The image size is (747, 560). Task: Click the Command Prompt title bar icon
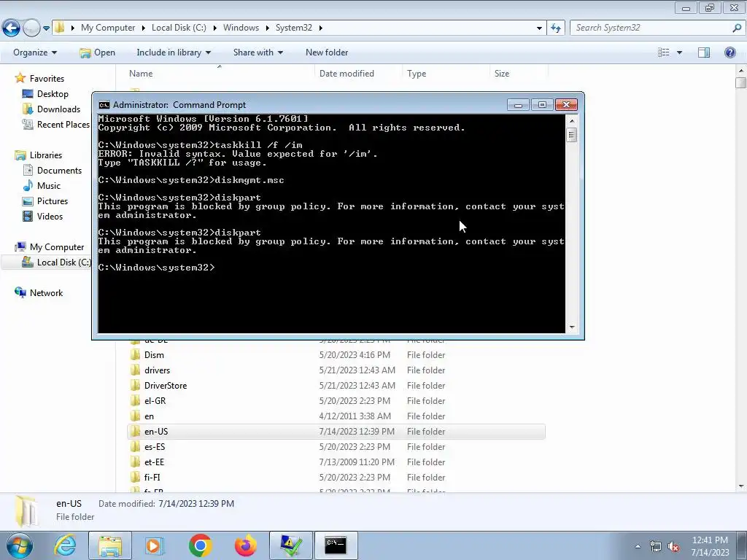pos(104,105)
